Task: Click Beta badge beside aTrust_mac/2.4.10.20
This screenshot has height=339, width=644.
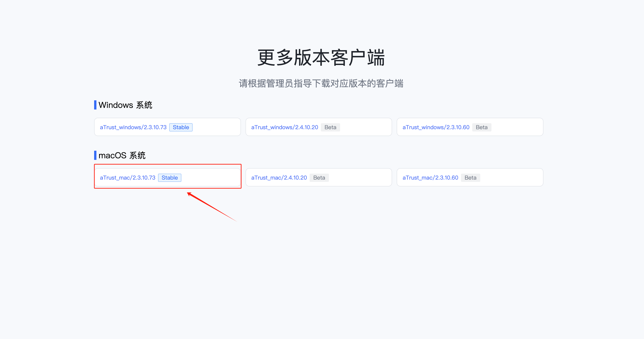Action: coord(319,178)
